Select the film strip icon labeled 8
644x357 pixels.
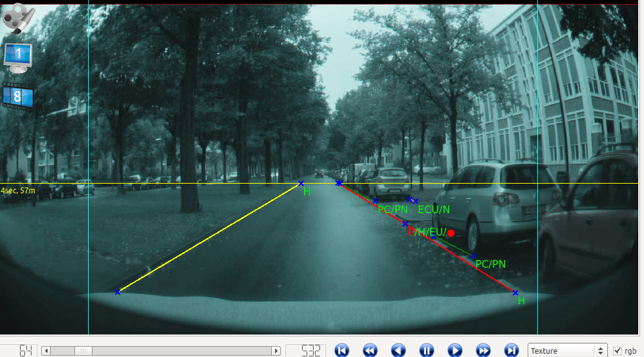click(17, 97)
